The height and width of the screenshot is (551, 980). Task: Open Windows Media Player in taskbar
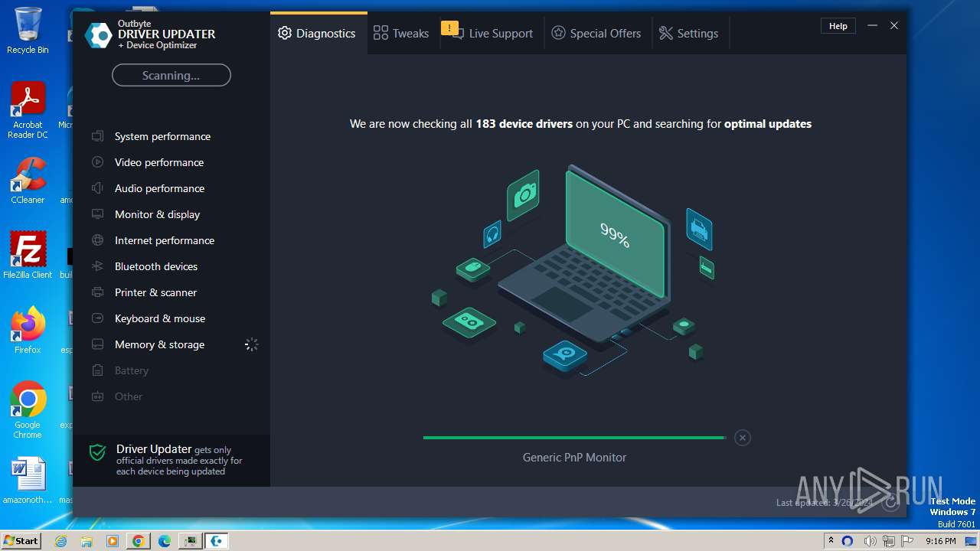click(113, 541)
